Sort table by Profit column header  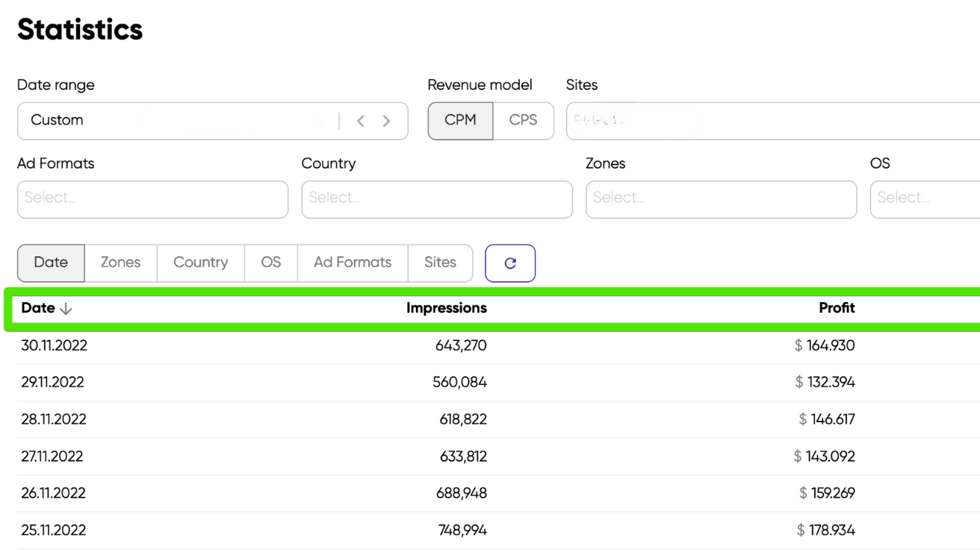pyautogui.click(x=837, y=308)
